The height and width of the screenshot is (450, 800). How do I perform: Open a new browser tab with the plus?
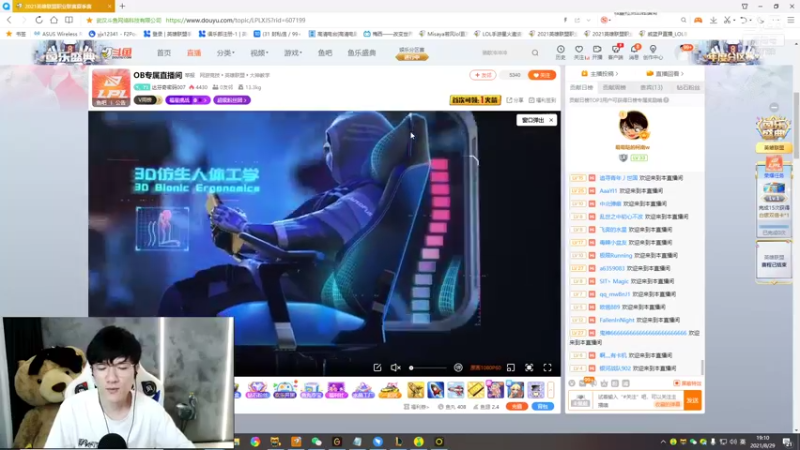pos(122,6)
